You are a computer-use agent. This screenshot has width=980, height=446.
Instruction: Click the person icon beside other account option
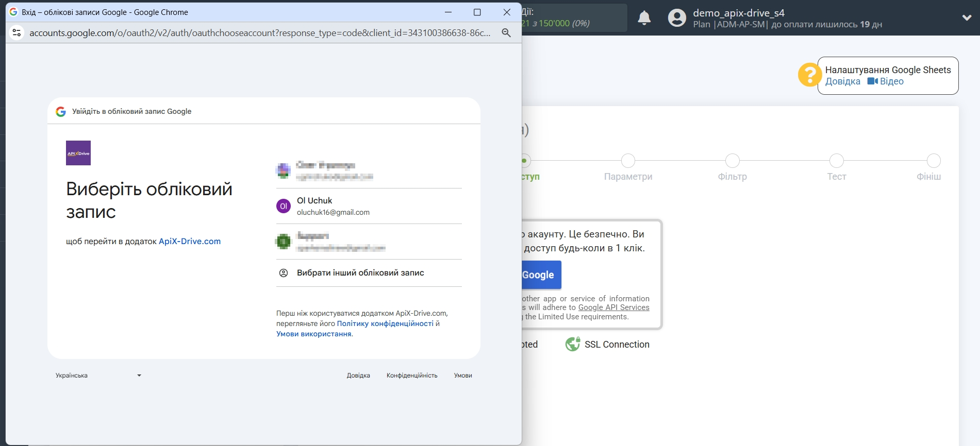284,273
